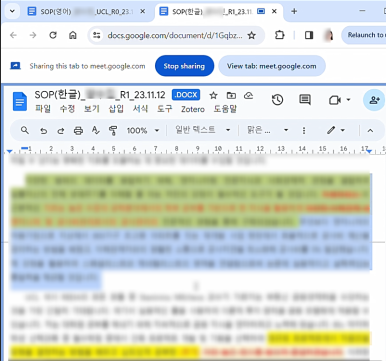
Task: Open the 보기 menu
Action: [92, 109]
